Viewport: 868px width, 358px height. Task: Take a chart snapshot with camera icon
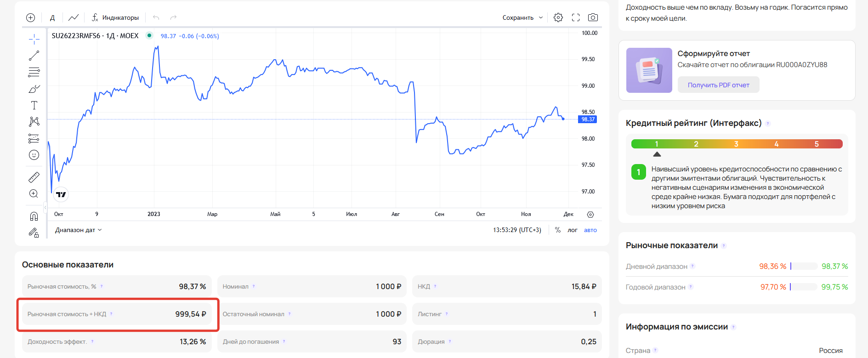[x=593, y=17]
